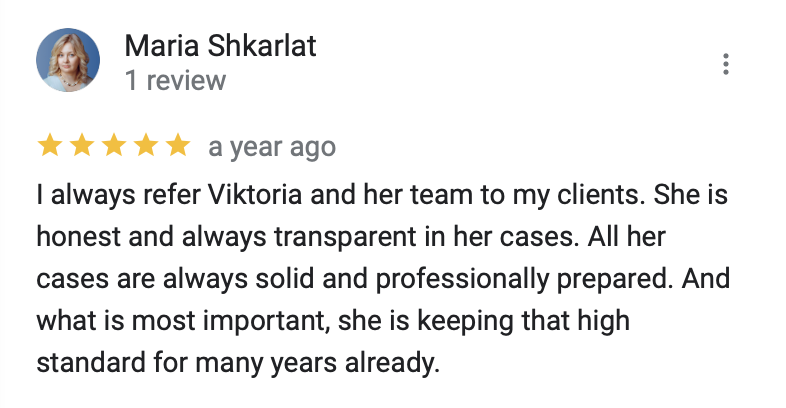
Task: Click the word "Viktoria" in the review
Action: (224, 193)
